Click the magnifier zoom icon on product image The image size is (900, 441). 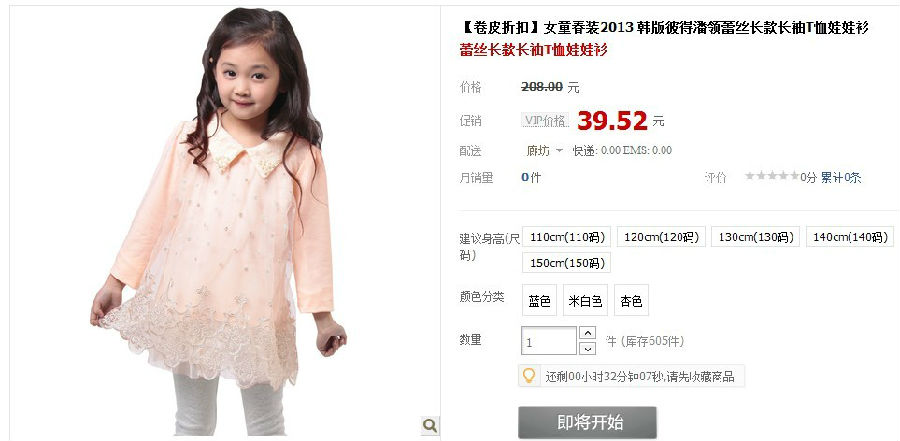pyautogui.click(x=430, y=425)
